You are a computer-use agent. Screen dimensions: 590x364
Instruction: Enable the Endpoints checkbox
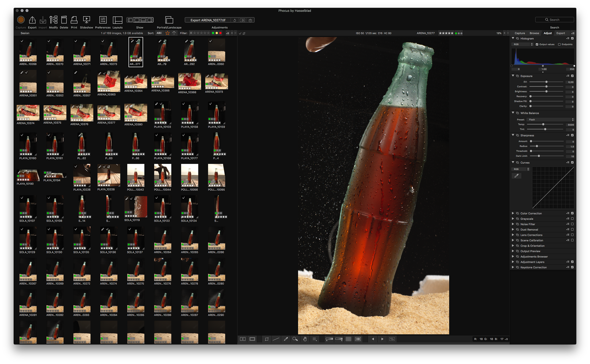tap(559, 44)
